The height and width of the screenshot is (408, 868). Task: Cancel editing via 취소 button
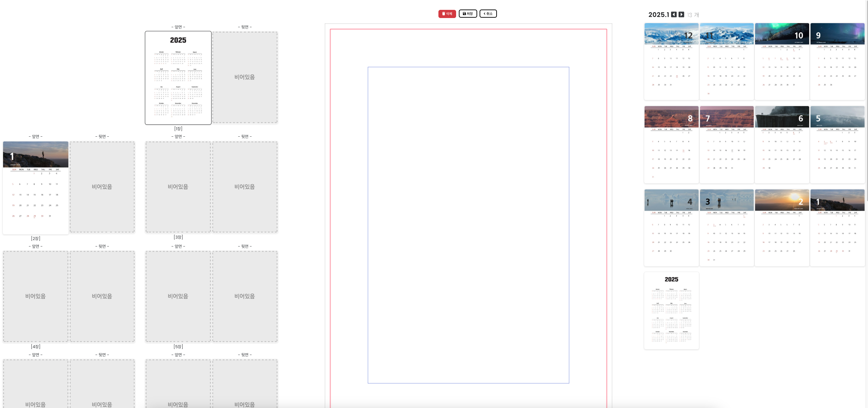[x=488, y=14]
